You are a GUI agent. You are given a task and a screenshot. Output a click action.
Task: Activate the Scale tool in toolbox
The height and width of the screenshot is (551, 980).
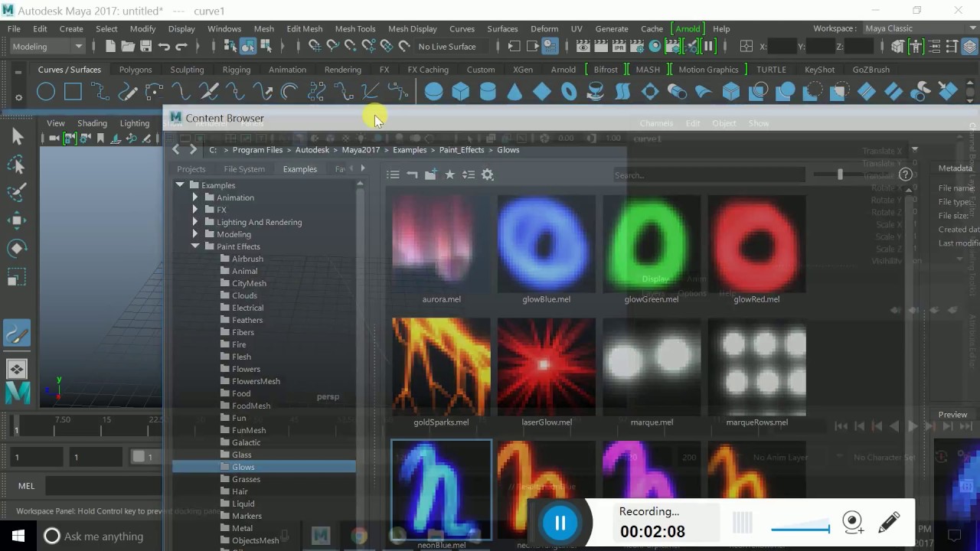tap(17, 276)
